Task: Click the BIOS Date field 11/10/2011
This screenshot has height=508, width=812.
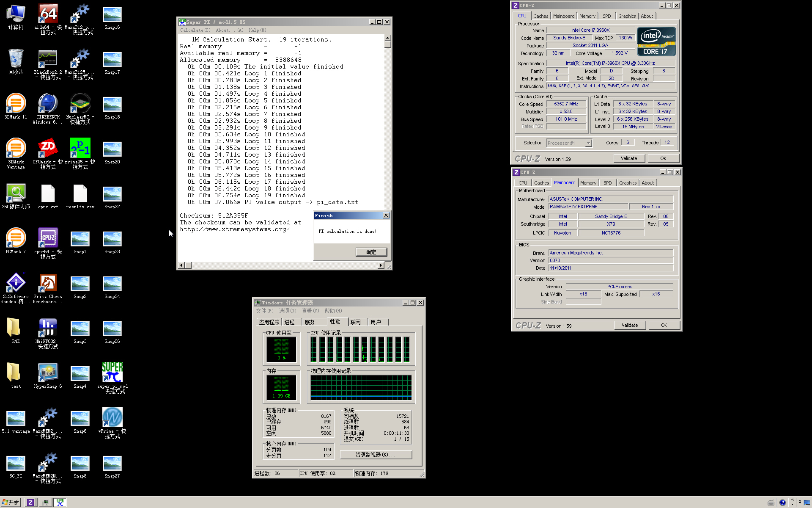Action: tap(611, 268)
